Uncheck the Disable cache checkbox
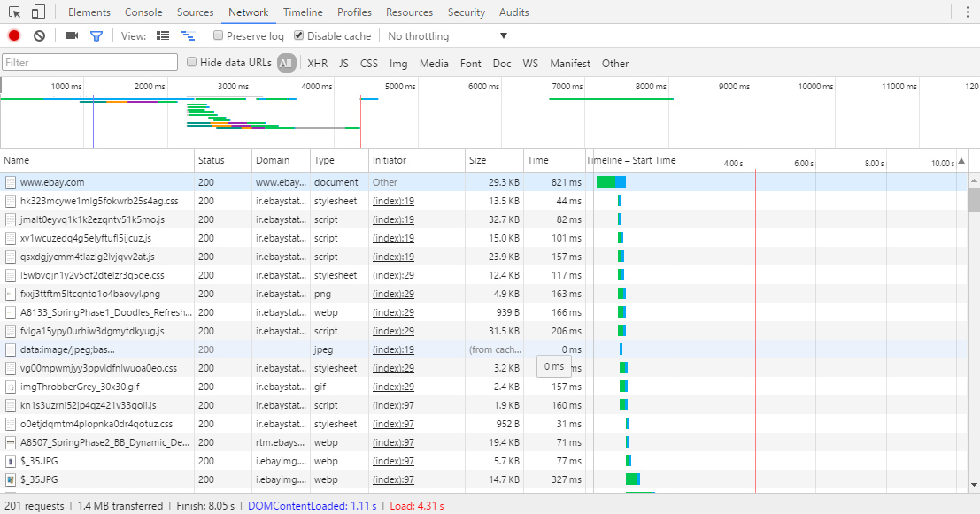The image size is (980, 514). point(300,35)
